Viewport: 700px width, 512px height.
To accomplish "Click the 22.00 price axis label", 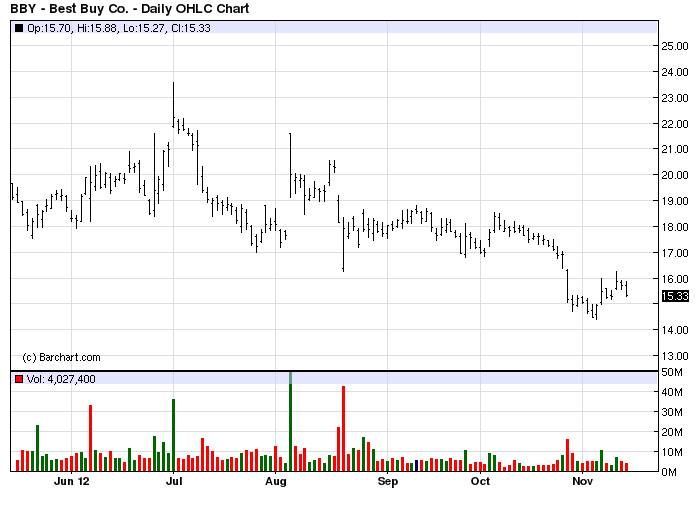I will (675, 124).
